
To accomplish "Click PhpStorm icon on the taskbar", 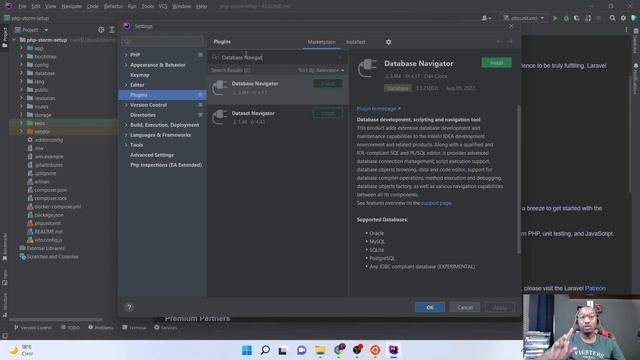I will pos(393,350).
